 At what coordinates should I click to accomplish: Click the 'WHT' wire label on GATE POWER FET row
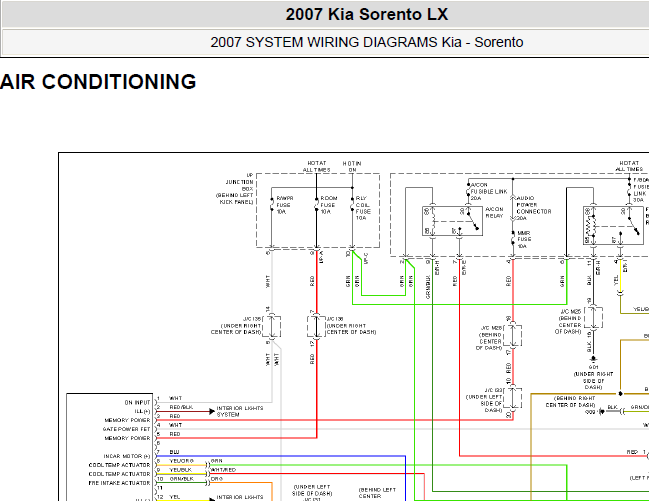(175, 425)
